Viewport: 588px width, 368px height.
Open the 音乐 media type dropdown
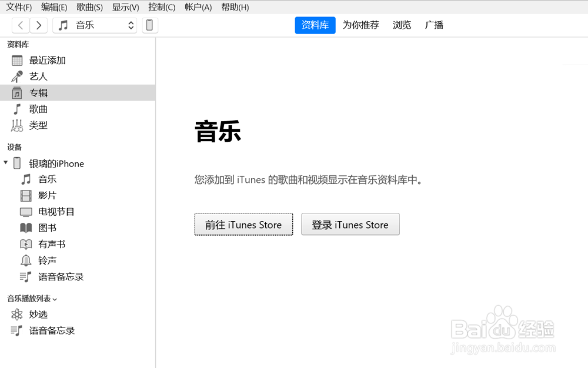pos(95,25)
